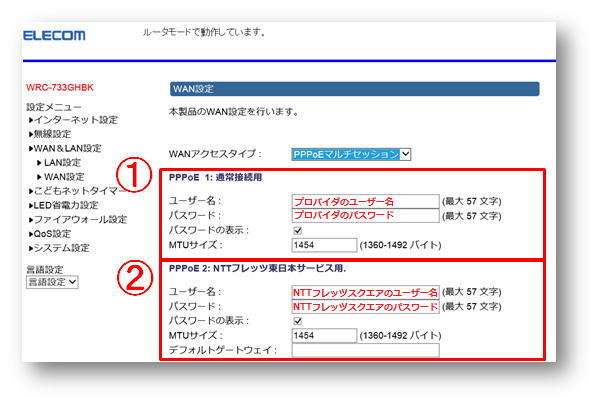Click the WAN設定 header bar
This screenshot has height=404, width=598.
point(354,89)
